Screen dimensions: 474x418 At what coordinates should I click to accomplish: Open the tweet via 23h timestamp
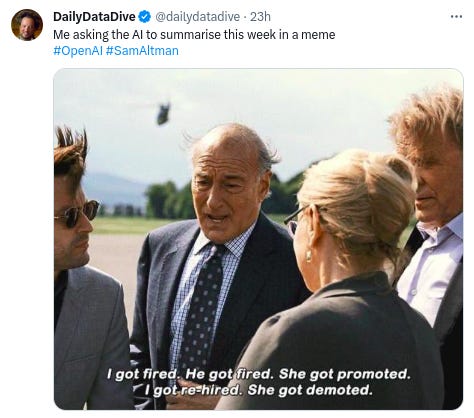[x=260, y=17]
